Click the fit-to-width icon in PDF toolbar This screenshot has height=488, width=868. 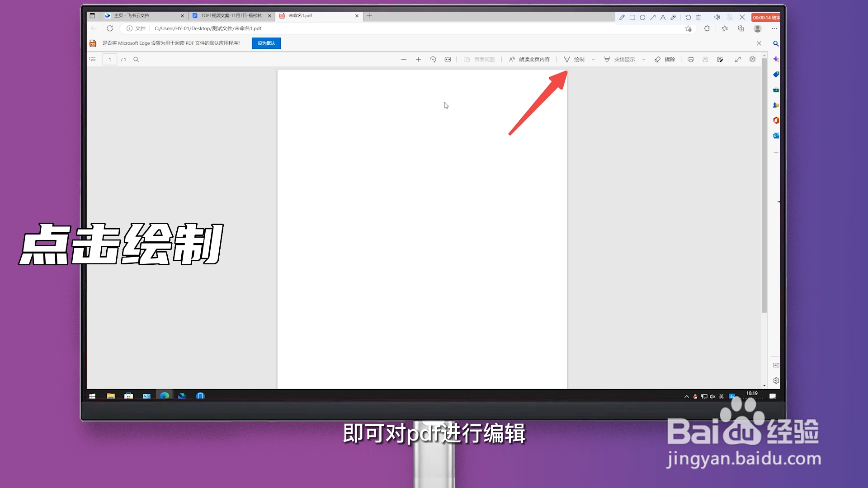(448, 59)
